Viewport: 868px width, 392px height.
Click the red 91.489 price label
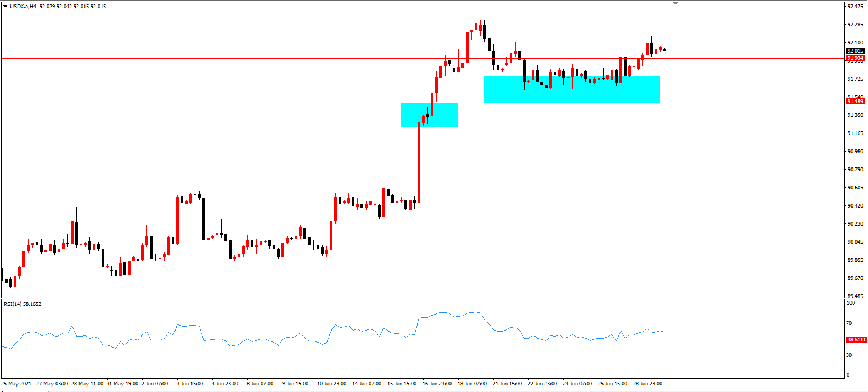coord(855,102)
